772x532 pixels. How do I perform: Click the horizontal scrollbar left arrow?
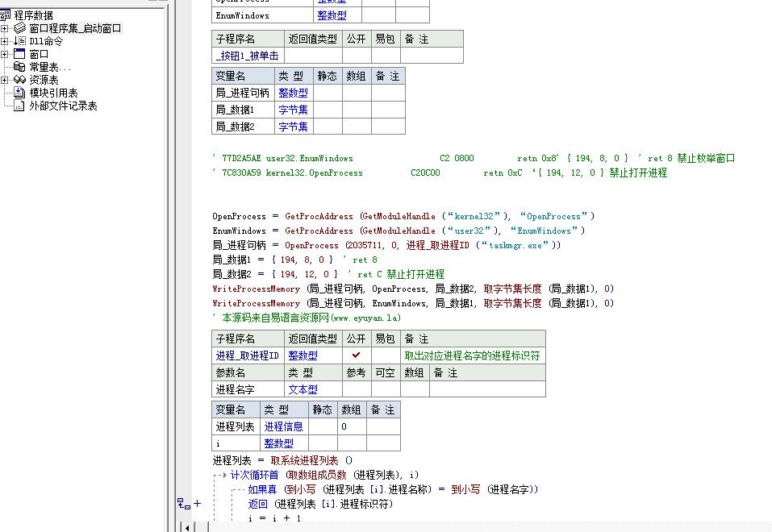tap(187, 527)
